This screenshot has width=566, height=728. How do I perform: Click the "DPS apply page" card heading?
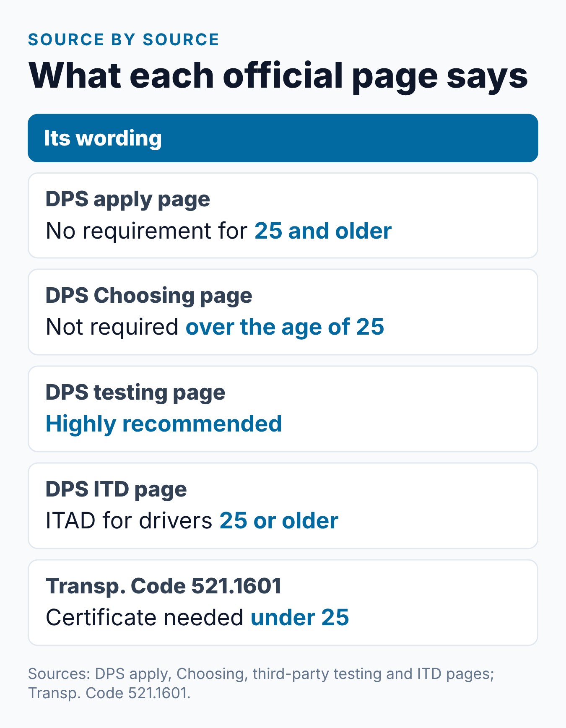(128, 199)
